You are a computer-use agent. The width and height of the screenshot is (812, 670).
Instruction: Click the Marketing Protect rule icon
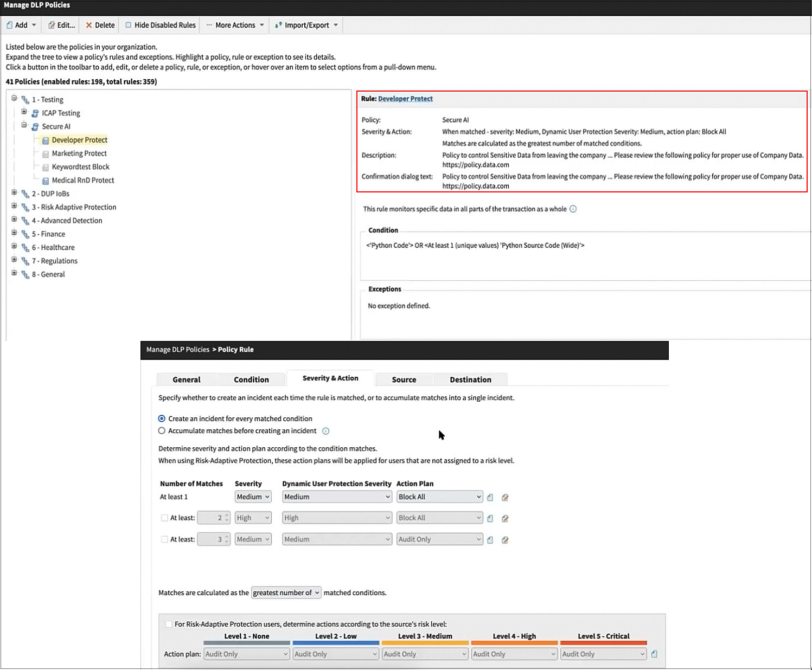tap(46, 154)
